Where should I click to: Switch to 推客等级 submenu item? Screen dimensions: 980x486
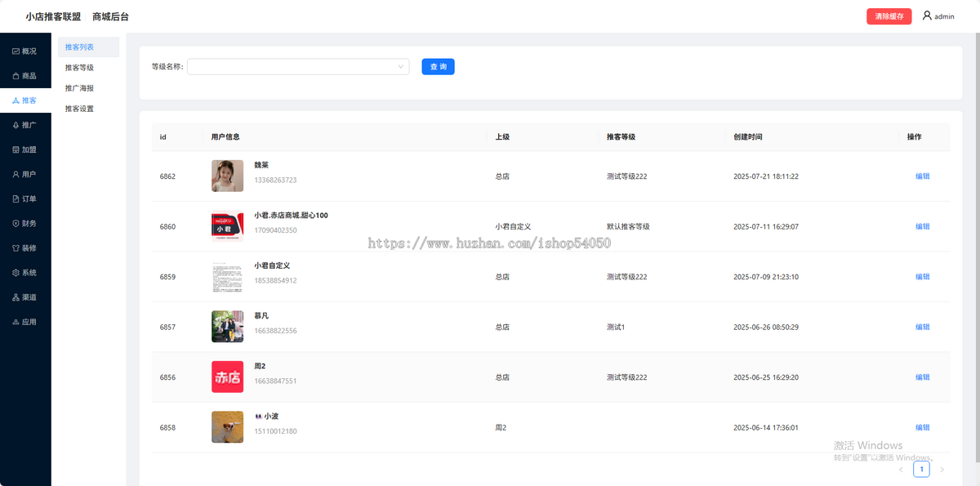point(79,68)
